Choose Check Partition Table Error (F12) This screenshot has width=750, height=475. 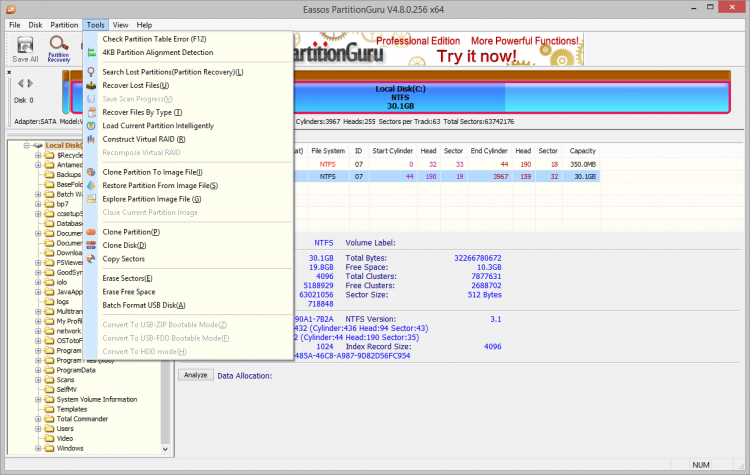coord(188,39)
